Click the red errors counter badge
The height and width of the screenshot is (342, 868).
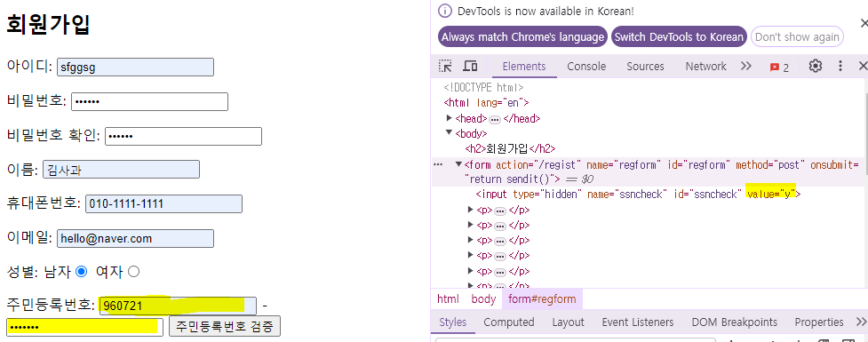[779, 67]
